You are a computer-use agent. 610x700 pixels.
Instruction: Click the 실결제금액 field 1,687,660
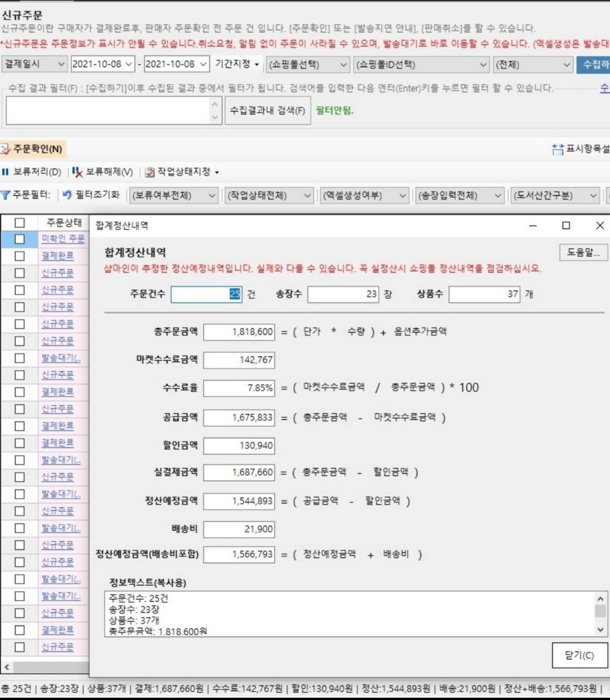[239, 473]
